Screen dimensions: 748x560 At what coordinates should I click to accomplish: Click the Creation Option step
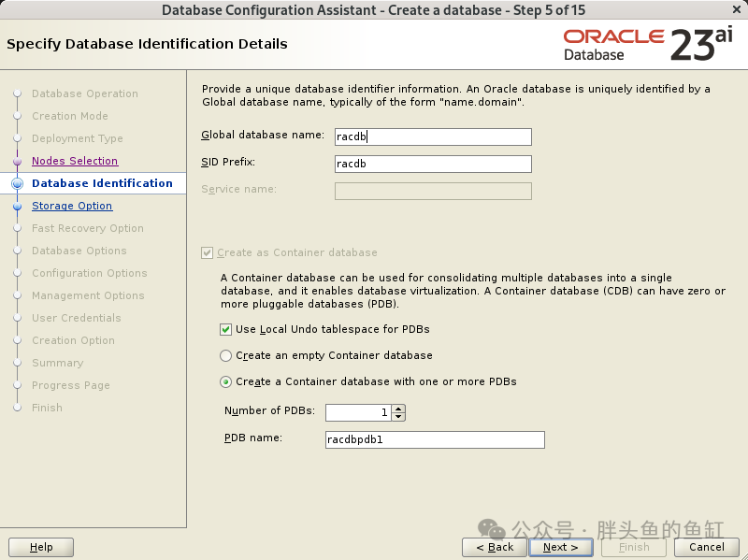point(73,340)
